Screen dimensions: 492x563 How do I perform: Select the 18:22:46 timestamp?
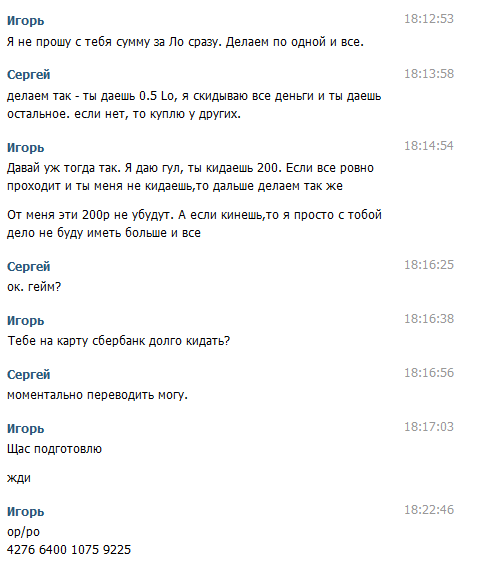point(429,510)
